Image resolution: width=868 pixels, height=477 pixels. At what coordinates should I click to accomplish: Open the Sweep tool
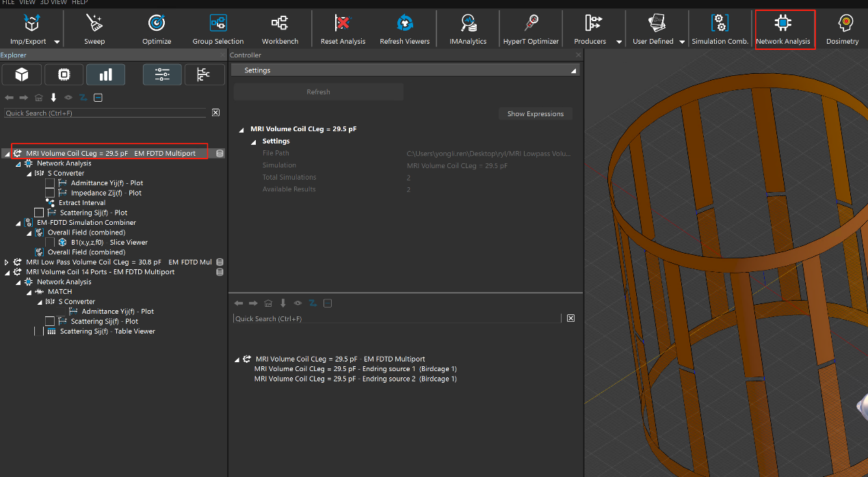(94, 24)
